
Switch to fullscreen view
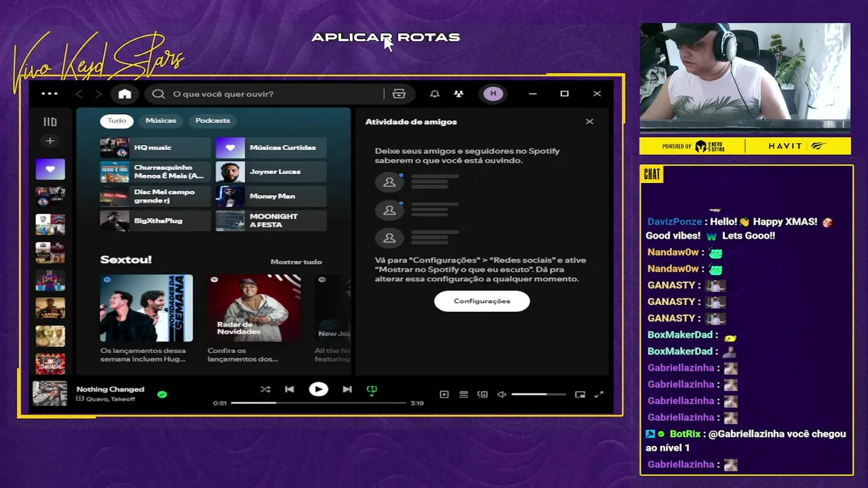coord(599,394)
